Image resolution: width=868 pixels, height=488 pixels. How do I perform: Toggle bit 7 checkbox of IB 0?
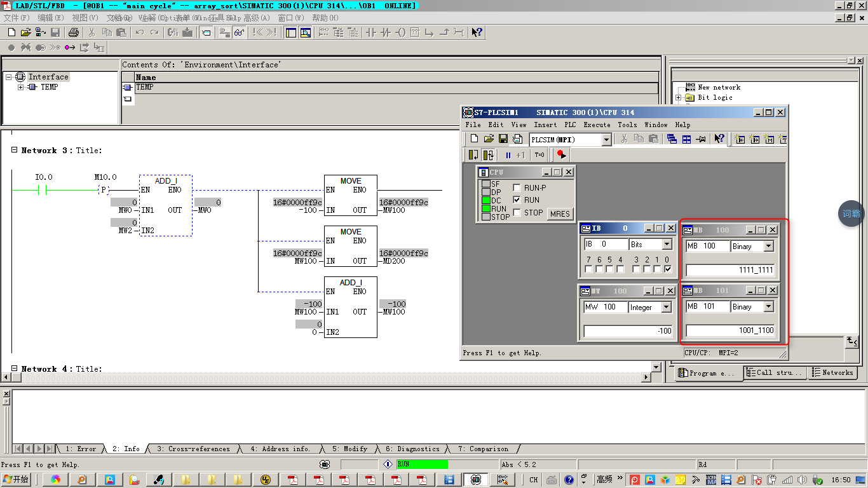pyautogui.click(x=588, y=269)
